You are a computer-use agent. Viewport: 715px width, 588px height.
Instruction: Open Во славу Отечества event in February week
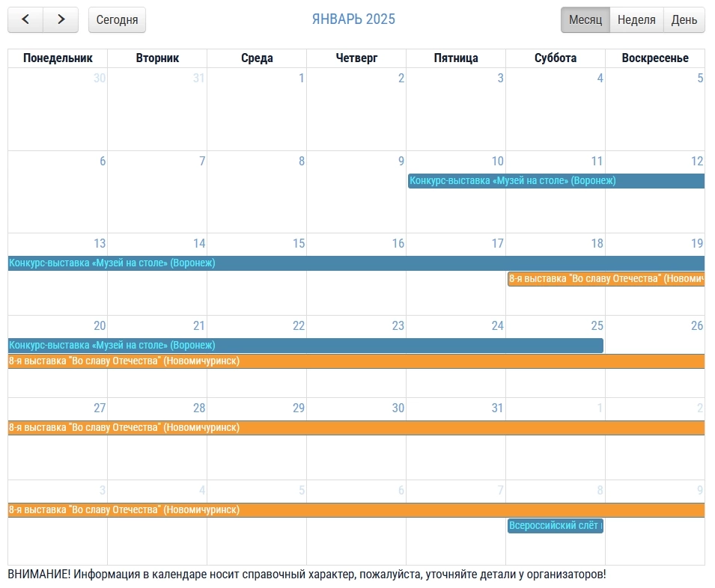click(x=356, y=510)
